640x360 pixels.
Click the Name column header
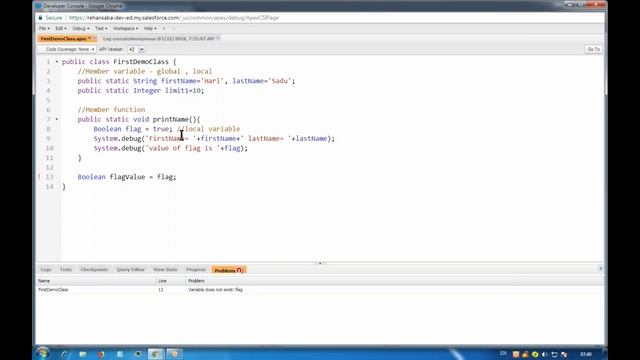(96, 281)
